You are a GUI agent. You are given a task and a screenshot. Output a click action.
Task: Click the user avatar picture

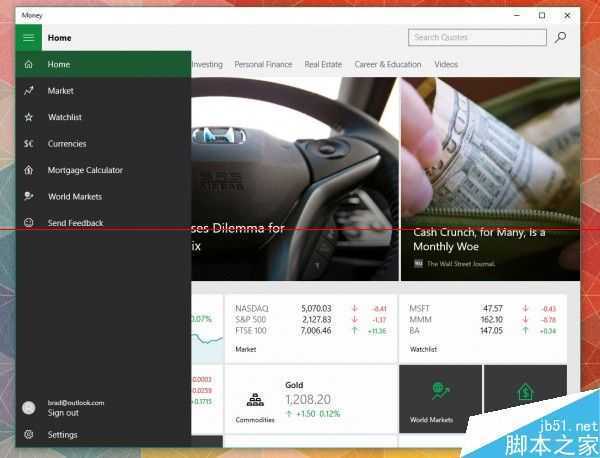pyautogui.click(x=29, y=408)
